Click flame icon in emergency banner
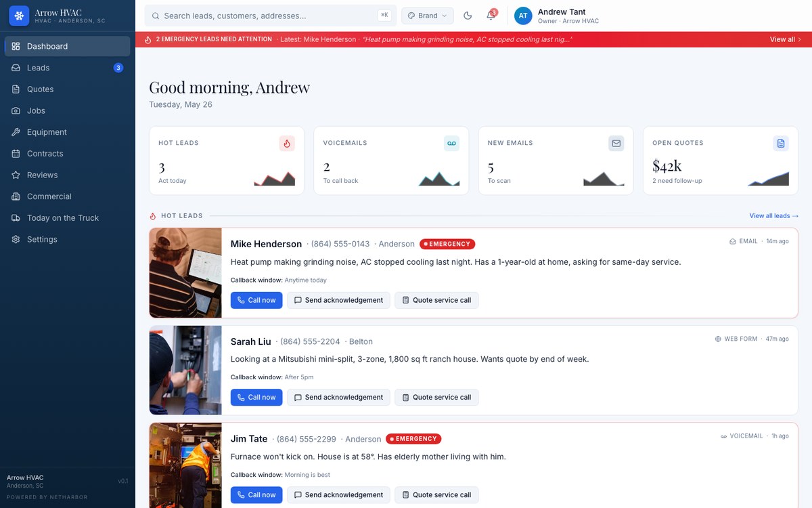Screen dimensions: 812x508 tap(148, 39)
